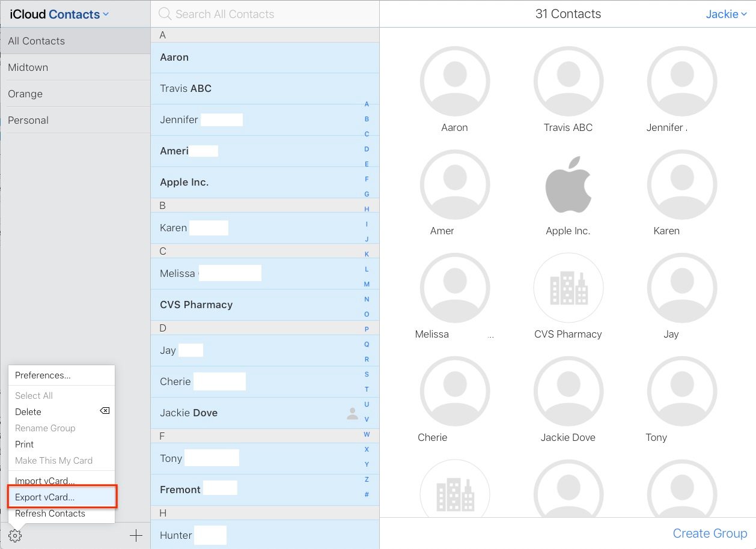Screen dimensions: 756x549
Task: Select Travis ABC's avatar in the grid
Action: [568, 81]
